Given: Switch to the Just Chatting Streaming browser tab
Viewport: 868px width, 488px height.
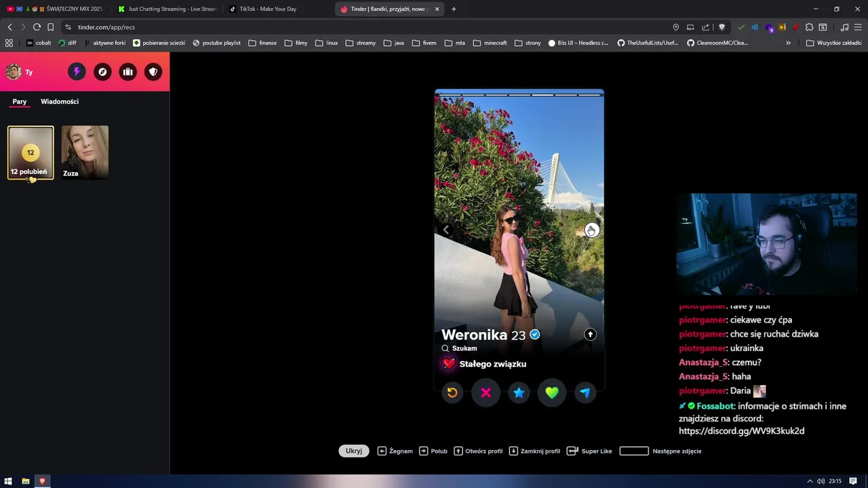Looking at the screenshot, I should (167, 9).
